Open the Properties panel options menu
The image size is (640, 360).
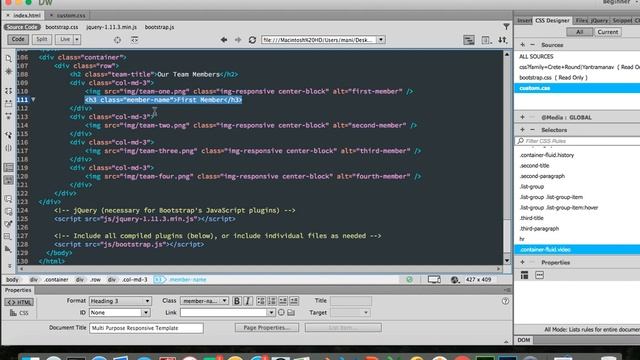tap(507, 290)
